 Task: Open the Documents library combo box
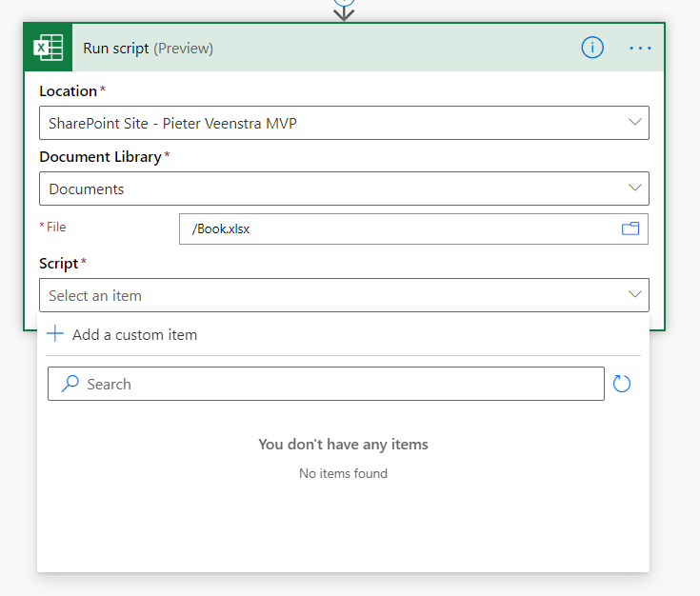point(344,189)
